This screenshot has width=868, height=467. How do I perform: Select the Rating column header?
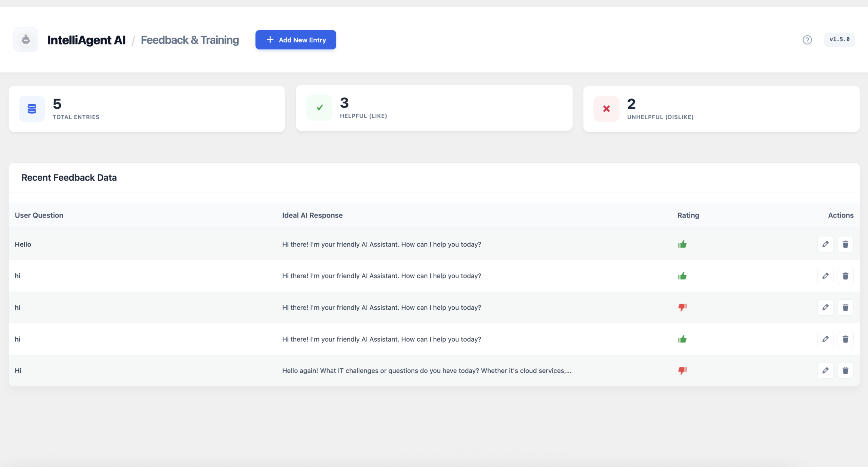[x=688, y=215]
